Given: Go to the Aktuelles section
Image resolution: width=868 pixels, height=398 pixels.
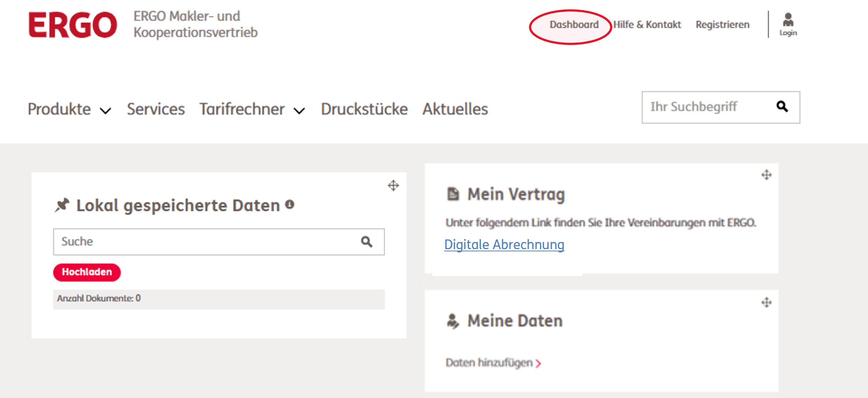Looking at the screenshot, I should tap(455, 109).
